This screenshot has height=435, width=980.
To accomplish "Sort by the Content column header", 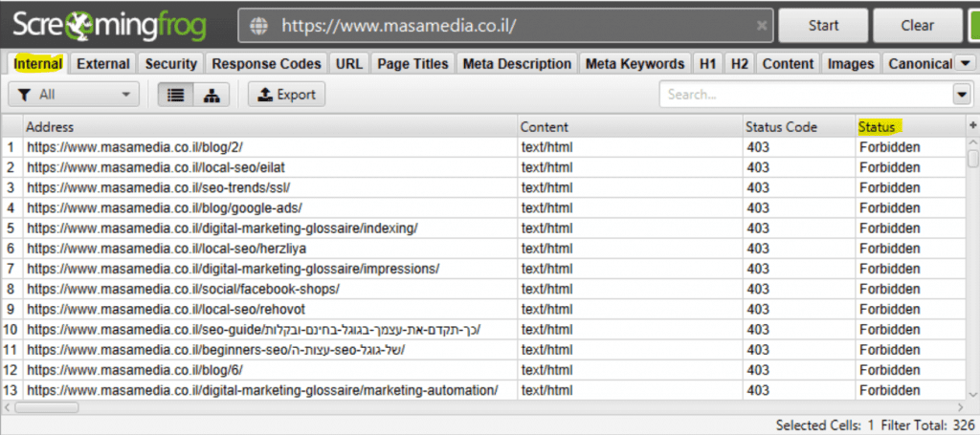I will [x=630, y=127].
